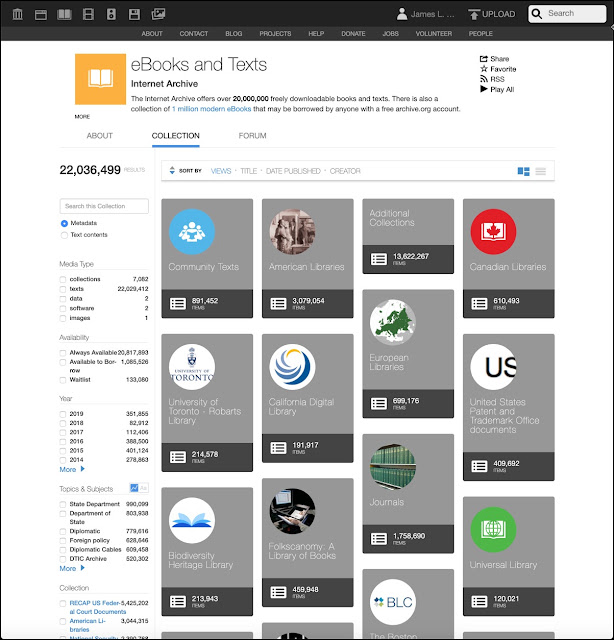Image resolution: width=614 pixels, height=640 pixels.
Task: Open the PROJECTS menu item
Action: click(275, 33)
